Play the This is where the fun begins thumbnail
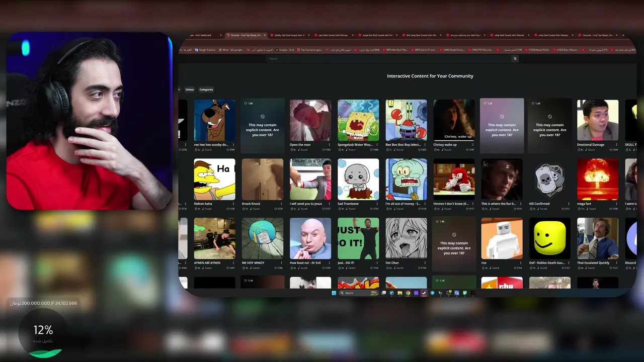 [502, 179]
